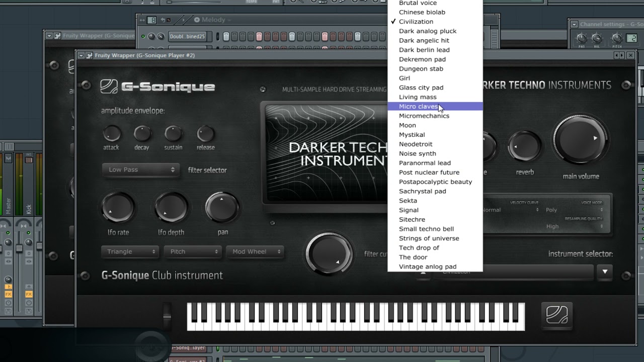Click the step sequencer beats-per-bar display

151,20
